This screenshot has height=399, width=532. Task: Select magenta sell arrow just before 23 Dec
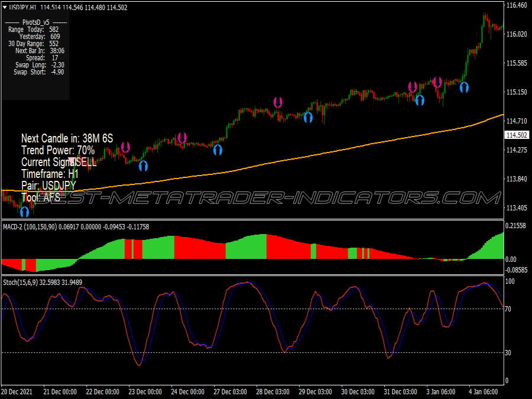point(125,147)
